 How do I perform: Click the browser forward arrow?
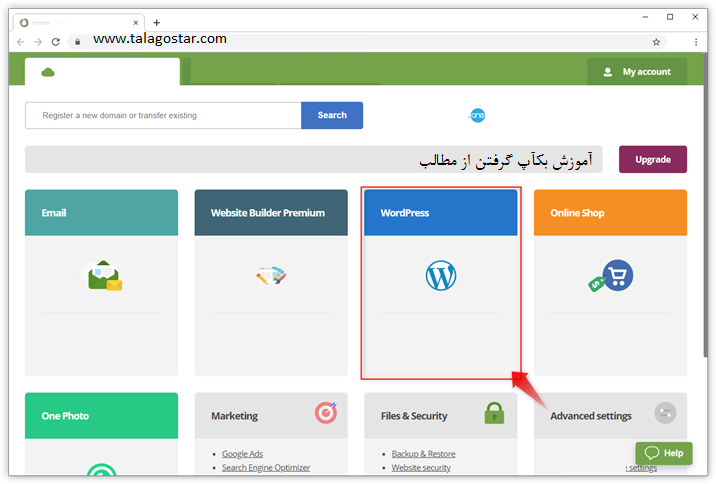[x=38, y=42]
